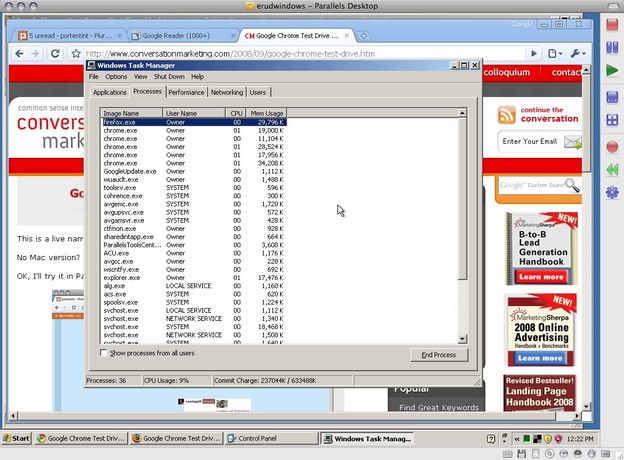Image resolution: width=624 pixels, height=460 pixels.
Task: Sort processes by User Name column
Action: (x=194, y=113)
